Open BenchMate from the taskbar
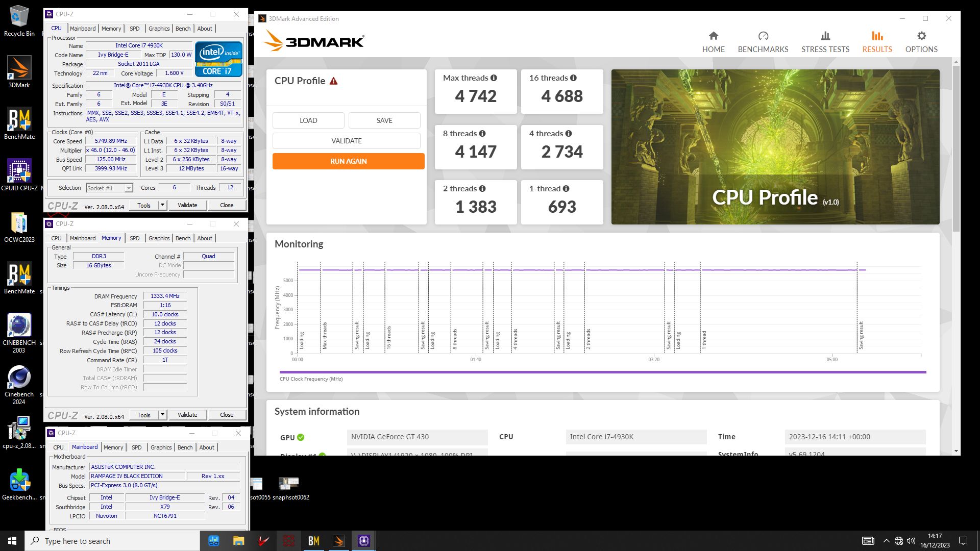Viewport: 980px width, 551px height. pos(314,541)
